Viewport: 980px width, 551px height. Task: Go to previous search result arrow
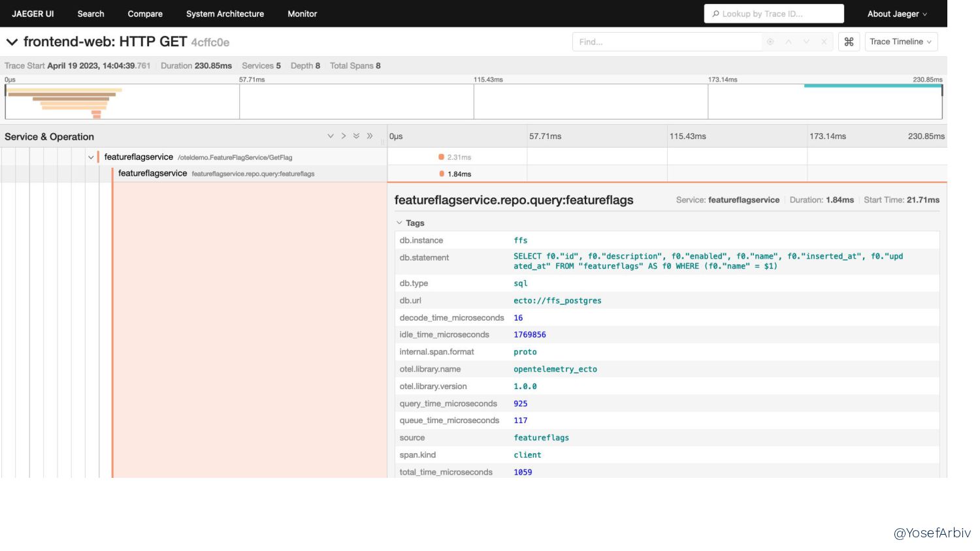789,42
